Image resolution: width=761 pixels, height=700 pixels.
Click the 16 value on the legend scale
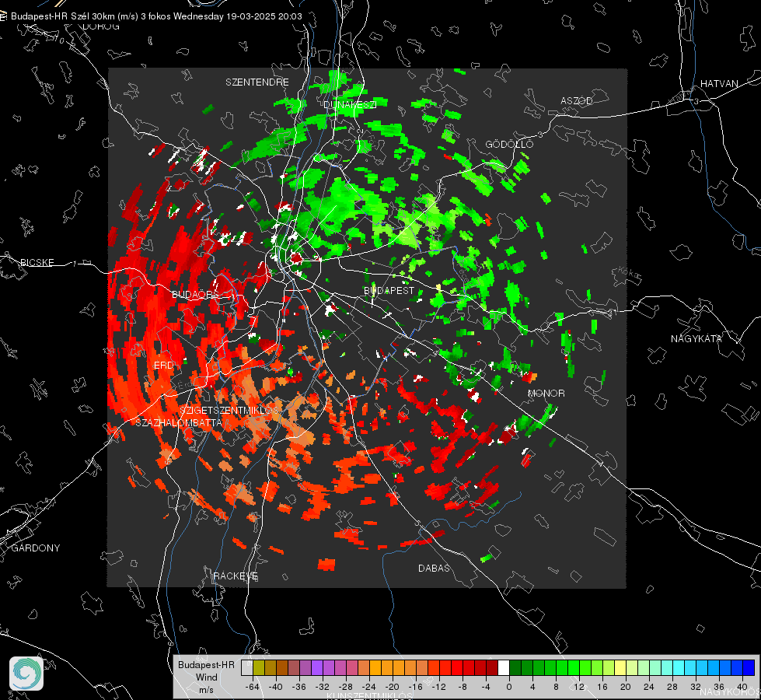coord(602,687)
